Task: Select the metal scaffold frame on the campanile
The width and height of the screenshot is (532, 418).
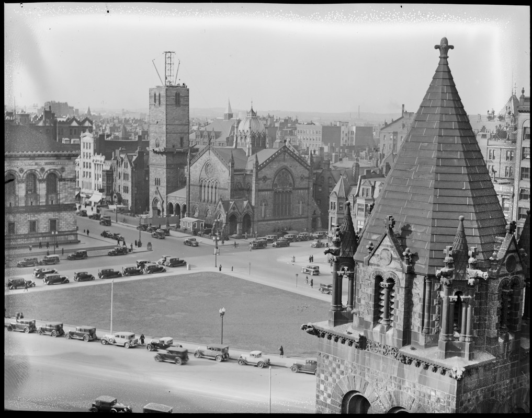Action: click(169, 68)
